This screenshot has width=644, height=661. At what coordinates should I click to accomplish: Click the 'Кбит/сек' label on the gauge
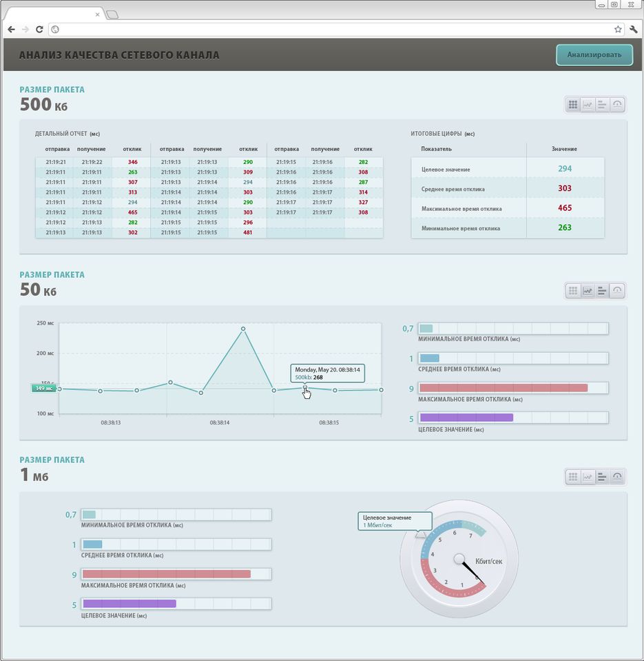488,562
